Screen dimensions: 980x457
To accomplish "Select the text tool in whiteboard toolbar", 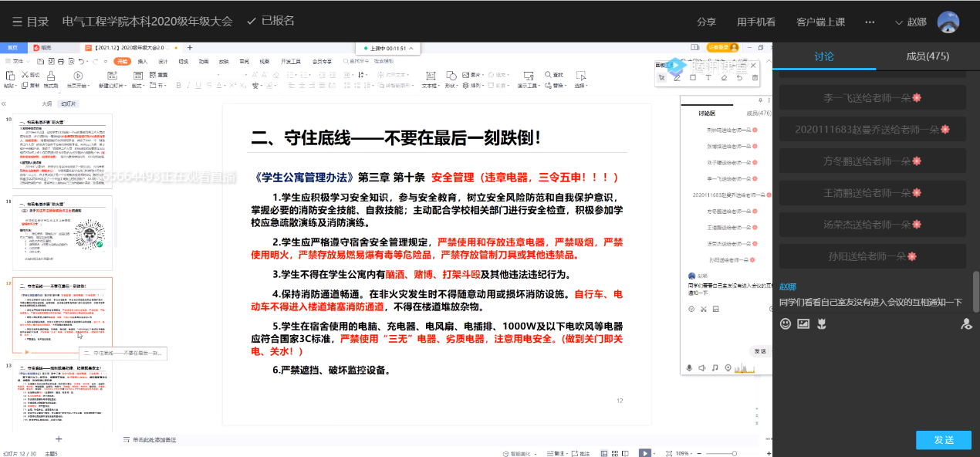I will coord(708,77).
